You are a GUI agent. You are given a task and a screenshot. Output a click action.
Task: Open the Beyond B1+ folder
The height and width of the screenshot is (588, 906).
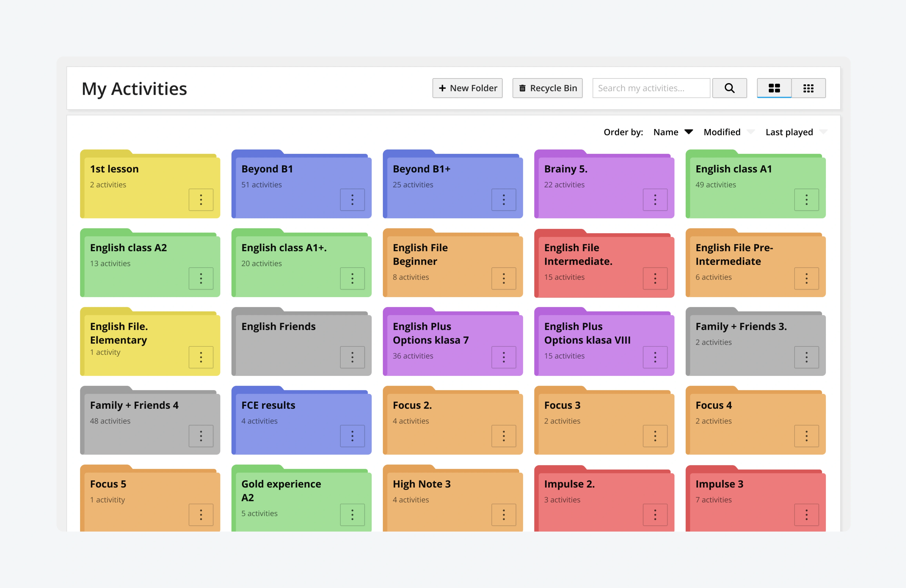(x=453, y=184)
